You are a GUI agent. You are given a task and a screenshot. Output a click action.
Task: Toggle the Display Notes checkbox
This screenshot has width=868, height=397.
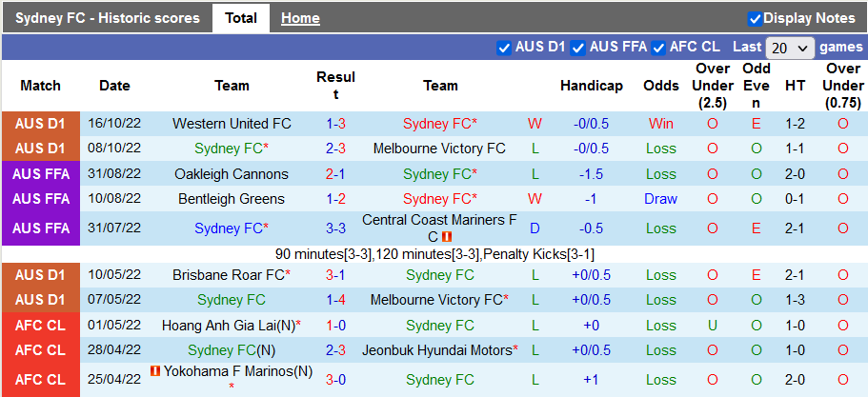[755, 19]
